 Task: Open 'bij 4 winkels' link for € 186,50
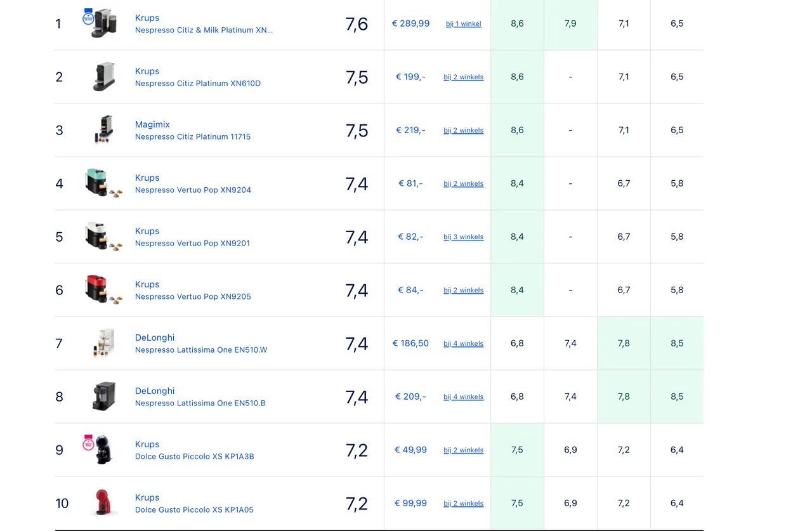click(x=464, y=344)
